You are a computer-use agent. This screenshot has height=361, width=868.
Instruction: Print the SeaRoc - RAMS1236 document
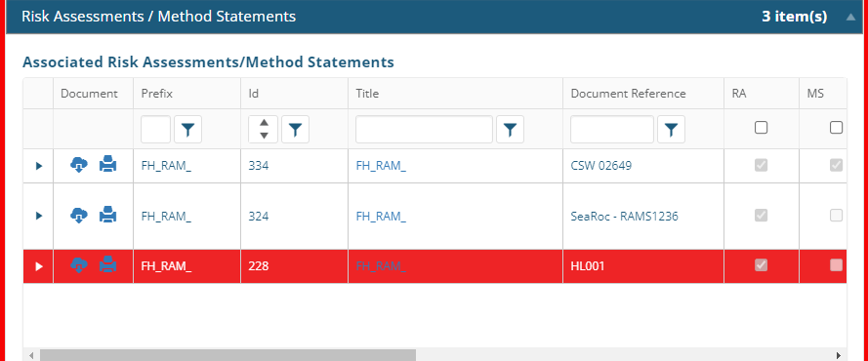(108, 215)
